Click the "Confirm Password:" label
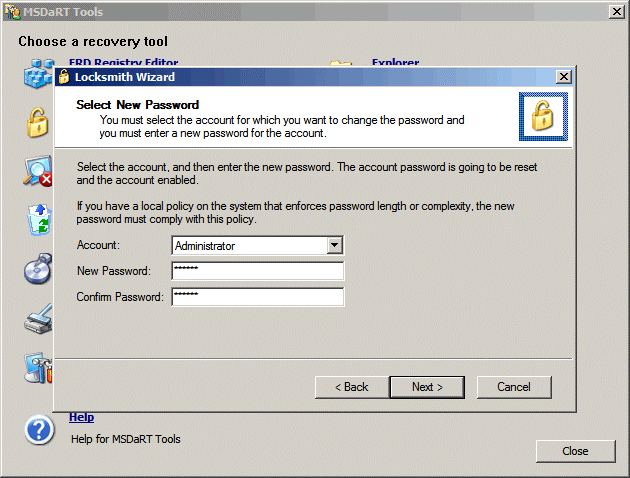This screenshot has height=478, width=630. pyautogui.click(x=120, y=297)
